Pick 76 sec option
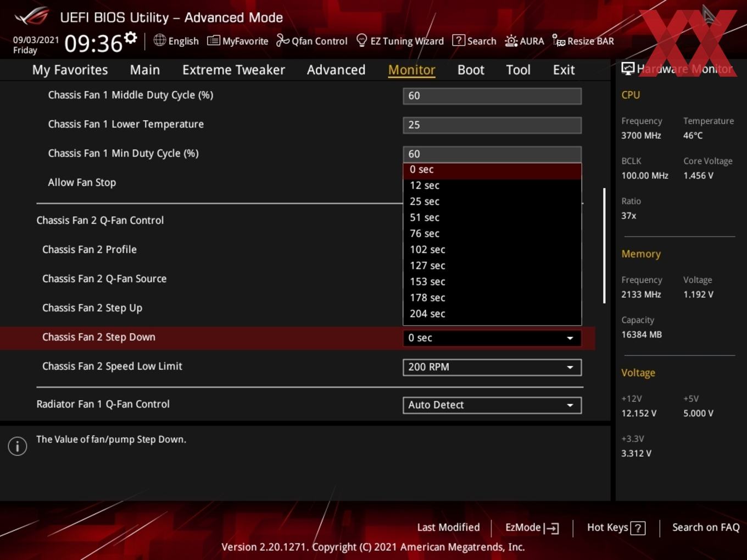747x560 pixels. pyautogui.click(x=492, y=233)
